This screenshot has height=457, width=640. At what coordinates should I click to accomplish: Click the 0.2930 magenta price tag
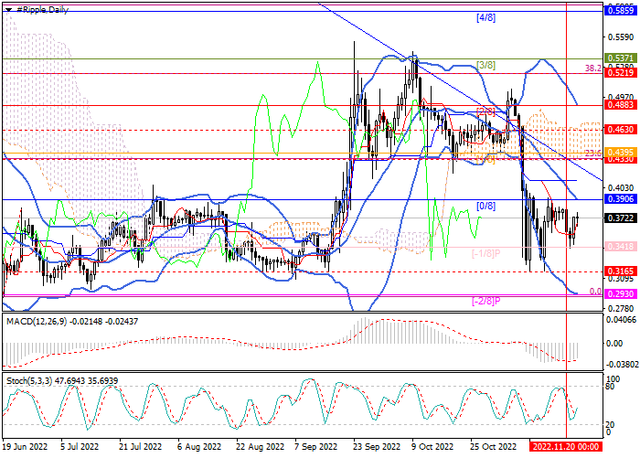(621, 295)
